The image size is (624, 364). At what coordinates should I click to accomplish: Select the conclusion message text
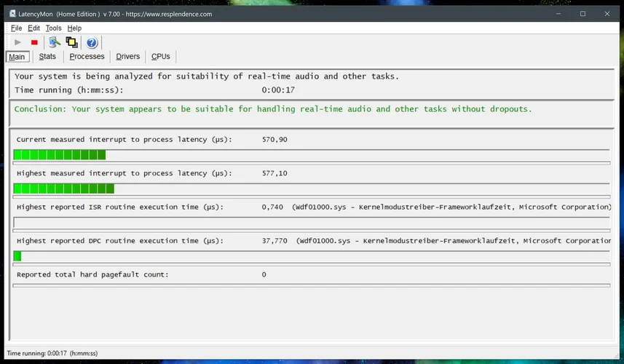point(273,109)
